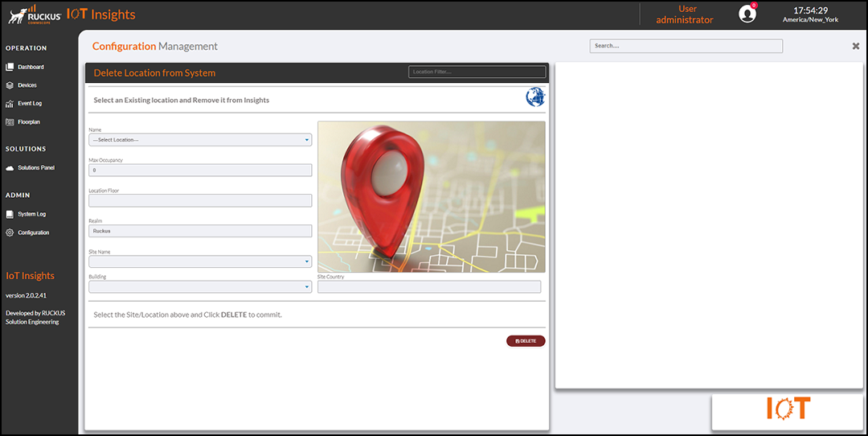Click 'Select the Site/Location above' instruction text
Screen dimensions: 868x436
[x=187, y=315]
